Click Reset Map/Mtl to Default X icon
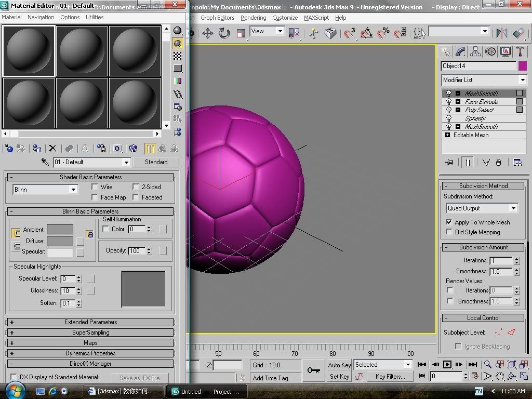 pyautogui.click(x=52, y=149)
